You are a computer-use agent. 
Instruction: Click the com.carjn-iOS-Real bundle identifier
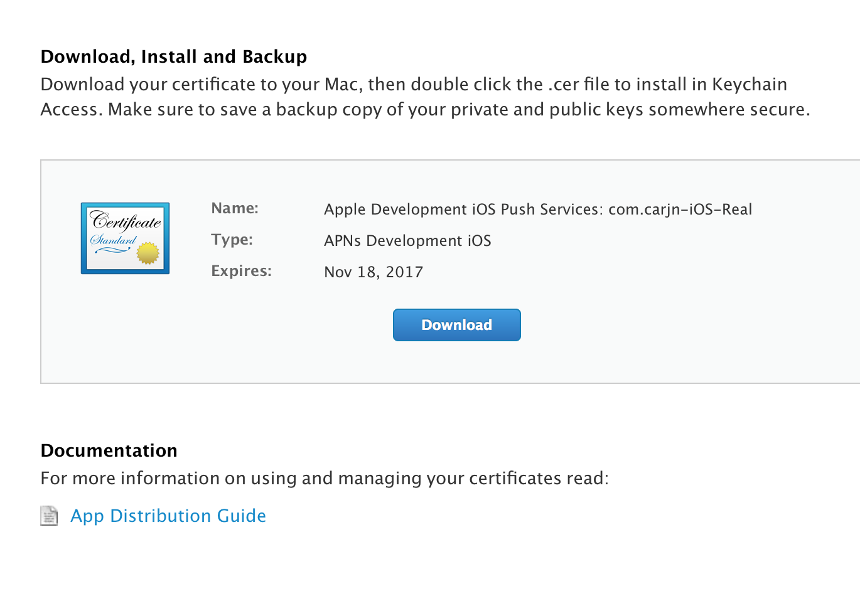tap(680, 210)
